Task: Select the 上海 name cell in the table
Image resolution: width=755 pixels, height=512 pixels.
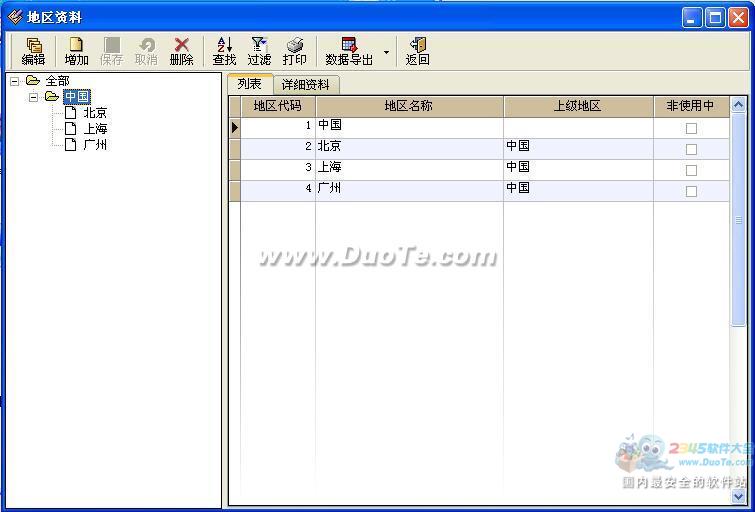Action: (408, 169)
